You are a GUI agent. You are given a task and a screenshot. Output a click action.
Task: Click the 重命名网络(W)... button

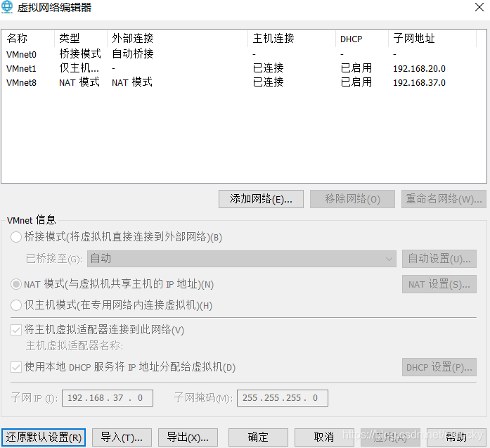[444, 199]
